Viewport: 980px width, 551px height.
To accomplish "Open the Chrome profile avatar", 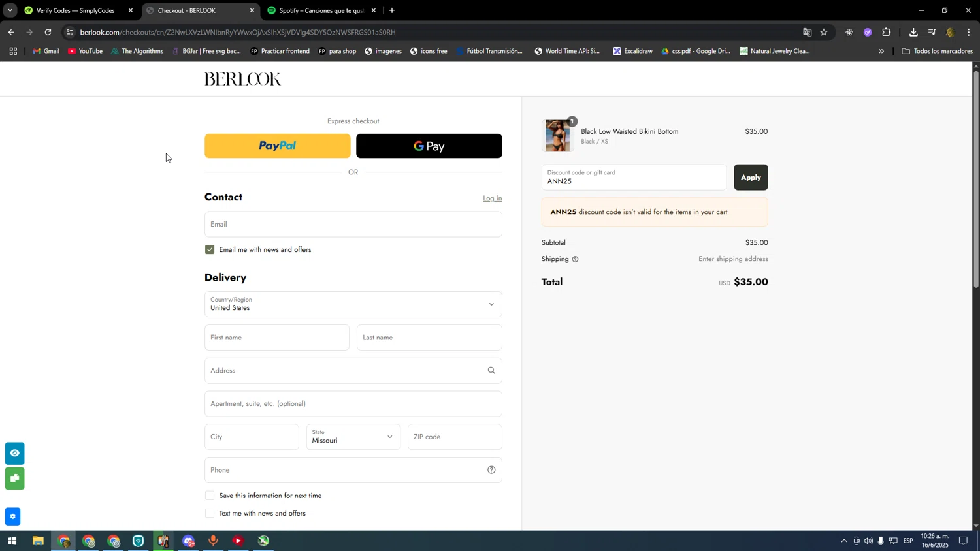I will pyautogui.click(x=951, y=32).
